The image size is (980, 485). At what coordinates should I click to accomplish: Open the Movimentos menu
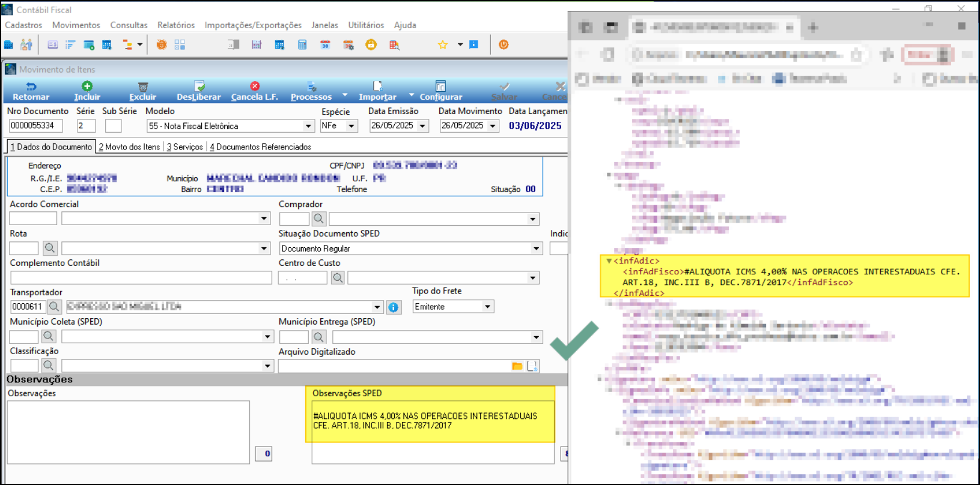[x=76, y=25]
